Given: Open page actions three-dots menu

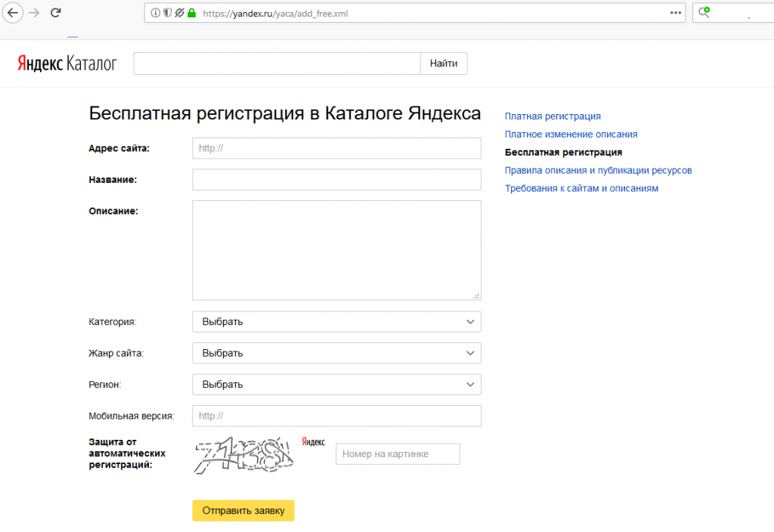Looking at the screenshot, I should coord(675,14).
